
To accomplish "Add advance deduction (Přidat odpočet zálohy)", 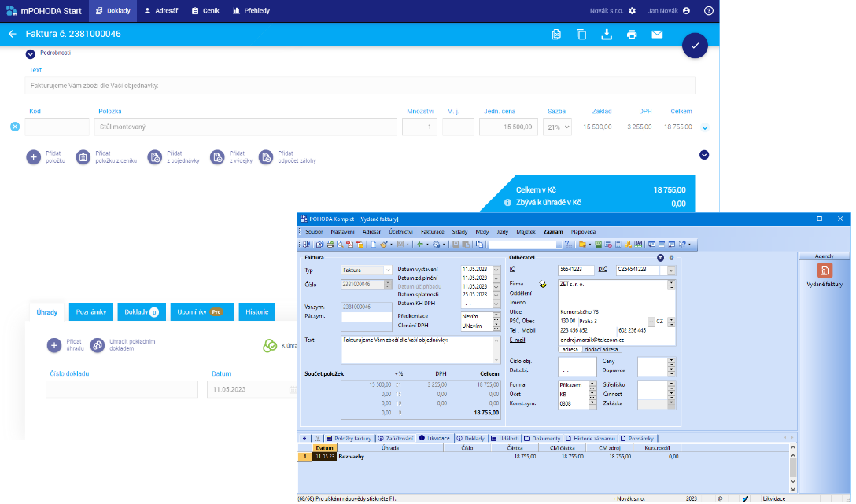I will (x=266, y=157).
